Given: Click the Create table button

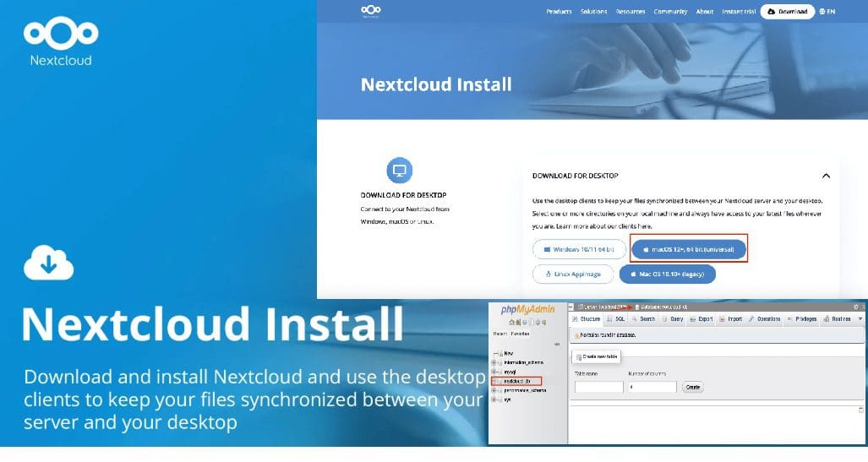Looking at the screenshot, I should tap(692, 388).
